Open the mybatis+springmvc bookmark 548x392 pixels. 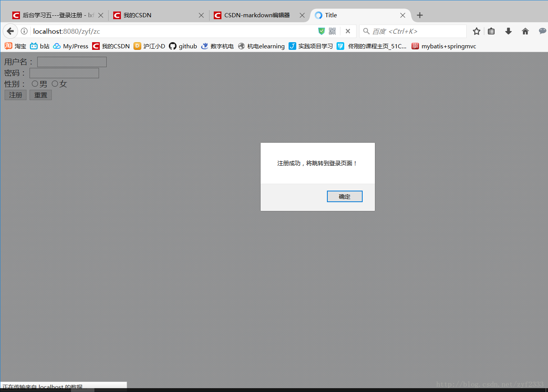point(444,46)
